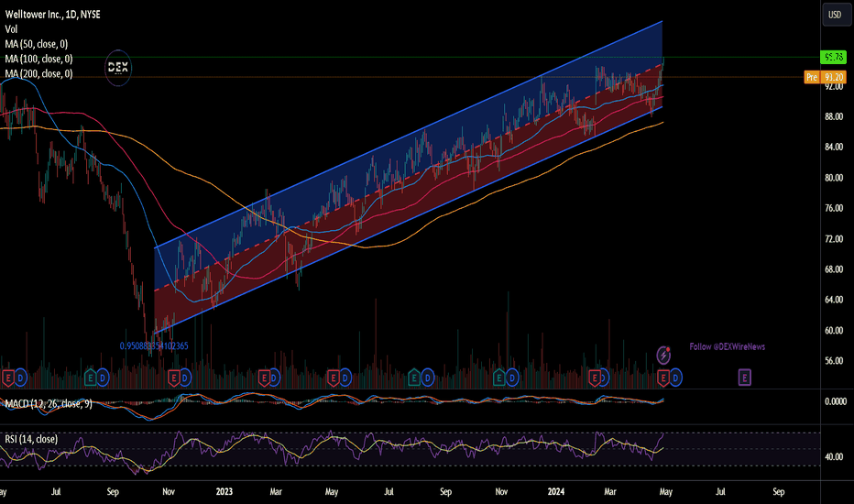Click the RSI (14, close) label

coord(31,439)
